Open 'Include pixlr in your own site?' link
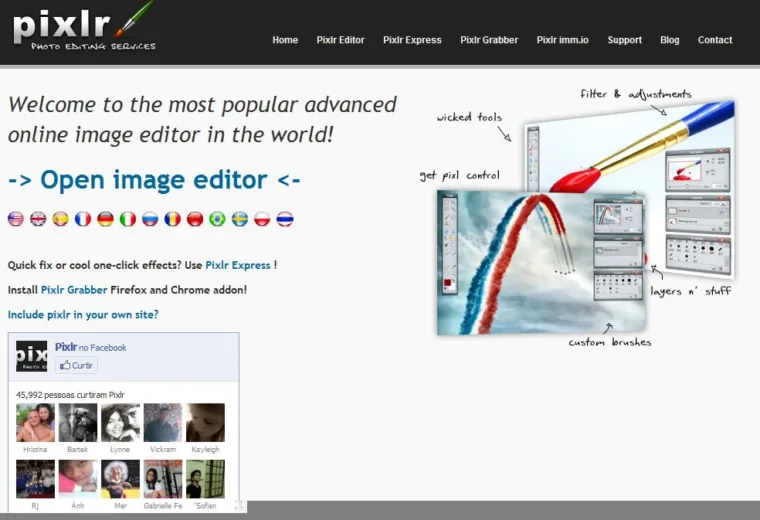This screenshot has width=760, height=520. tap(83, 315)
